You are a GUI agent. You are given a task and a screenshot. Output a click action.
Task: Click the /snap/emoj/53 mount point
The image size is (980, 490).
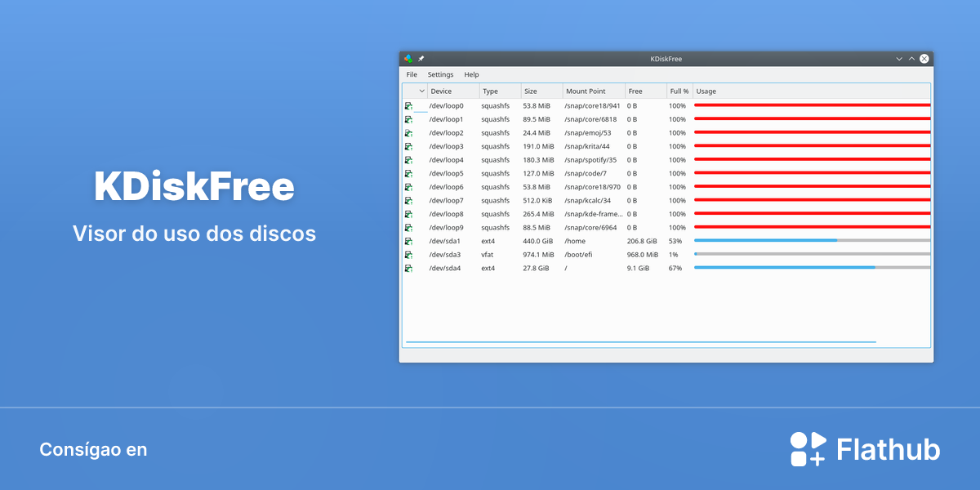click(x=588, y=133)
